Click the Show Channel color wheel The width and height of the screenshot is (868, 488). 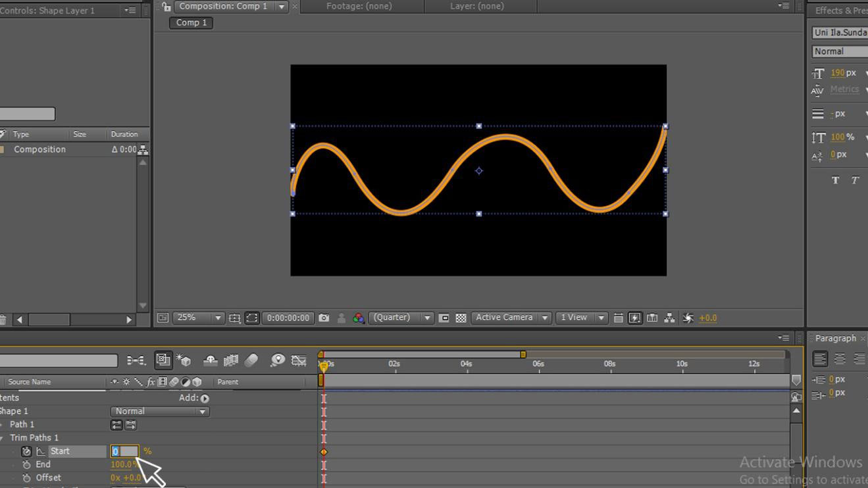click(357, 318)
